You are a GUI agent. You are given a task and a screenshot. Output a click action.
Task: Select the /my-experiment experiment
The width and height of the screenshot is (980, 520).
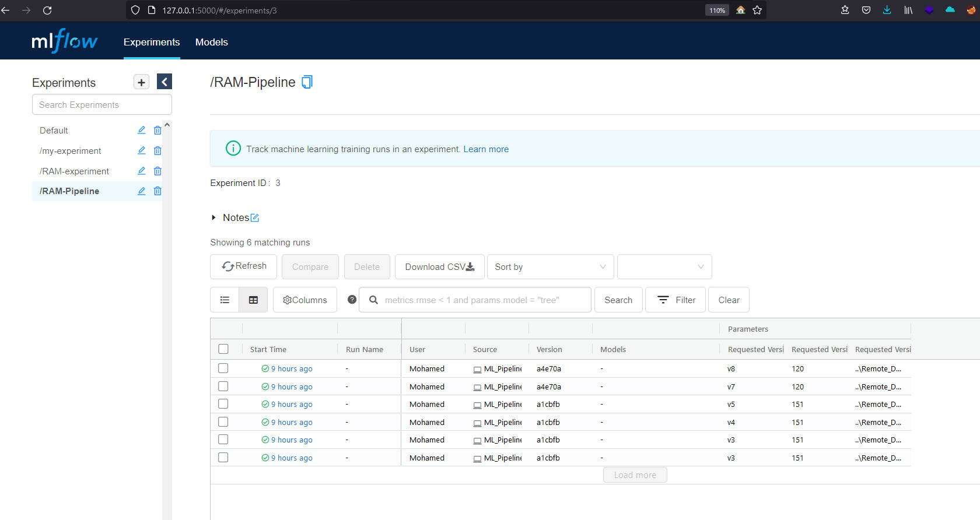(x=70, y=150)
